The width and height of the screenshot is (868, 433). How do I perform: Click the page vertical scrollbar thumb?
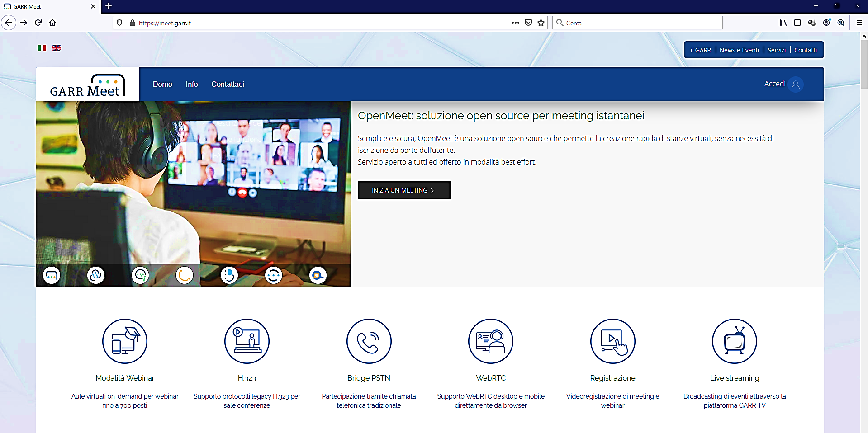click(864, 64)
